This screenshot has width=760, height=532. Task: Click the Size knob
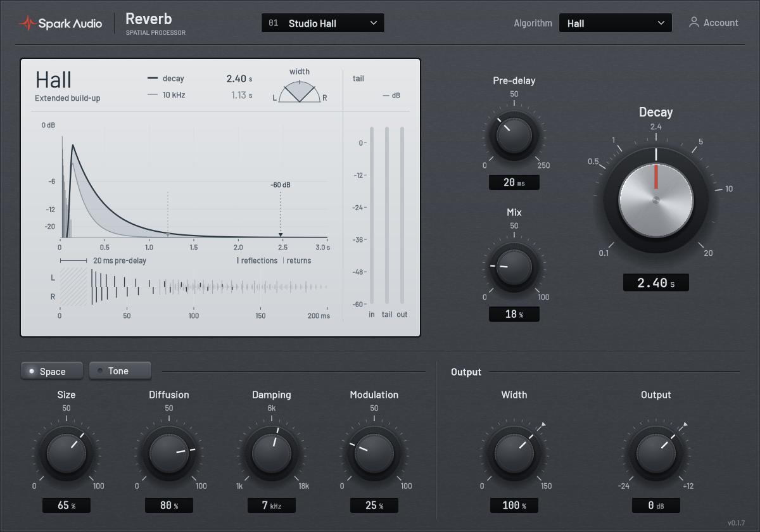[66, 453]
